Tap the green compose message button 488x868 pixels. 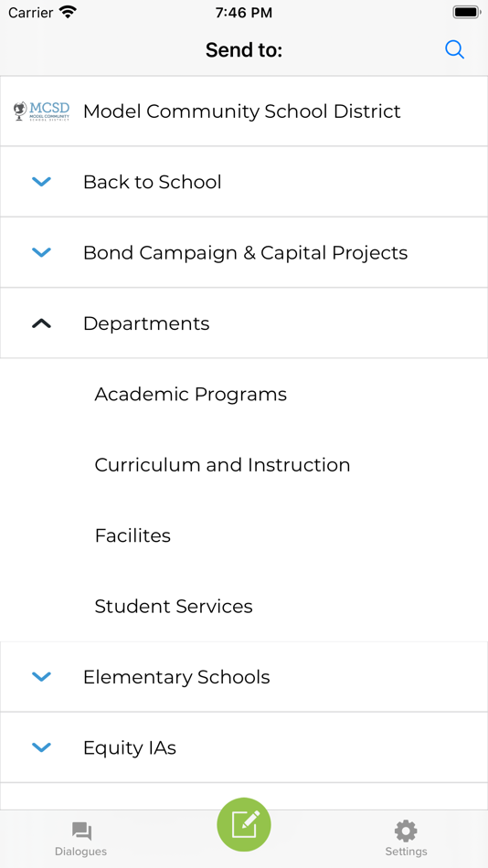[244, 824]
